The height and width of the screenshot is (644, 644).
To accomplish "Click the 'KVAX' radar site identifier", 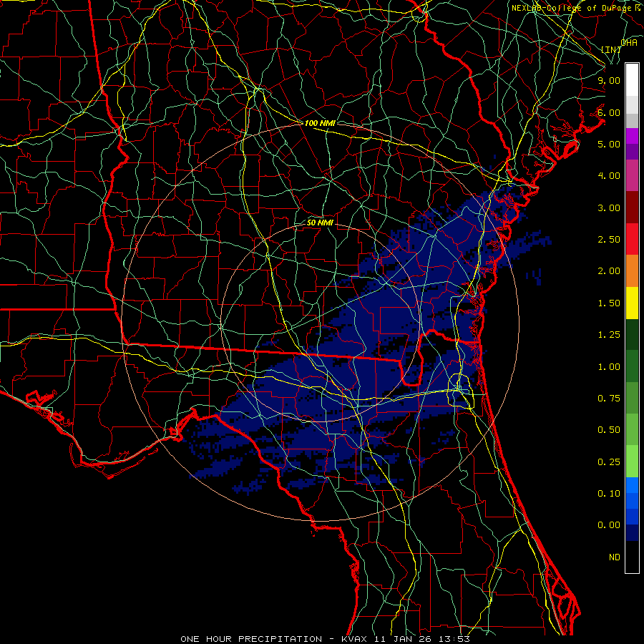I will pyautogui.click(x=354, y=639).
